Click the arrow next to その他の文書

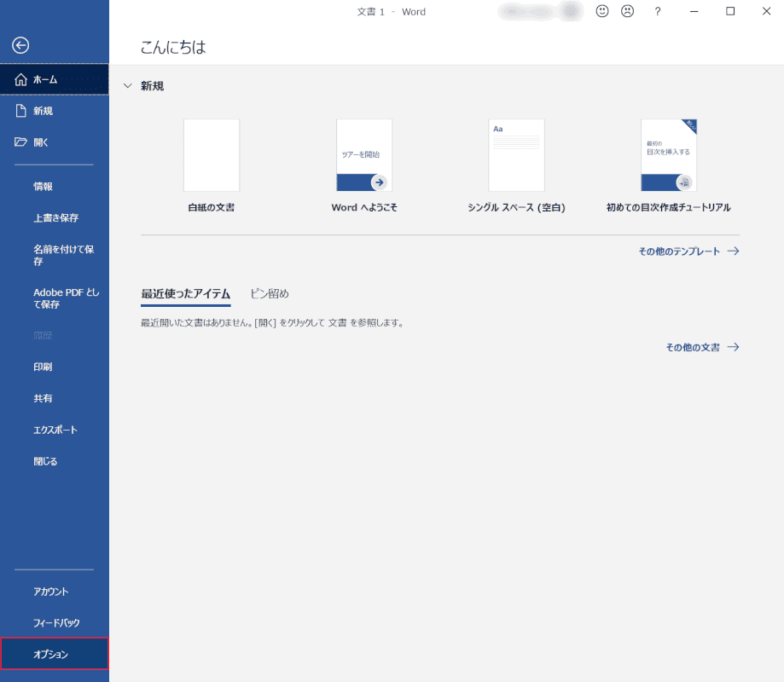[x=733, y=347]
